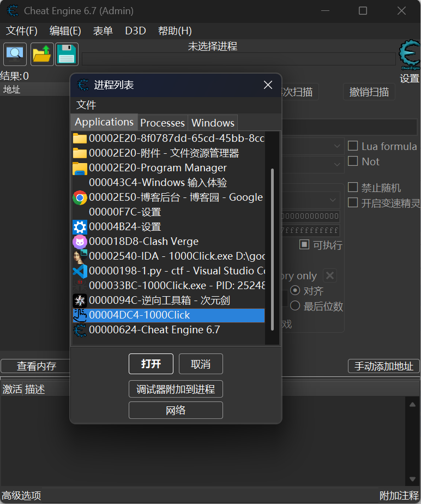The image size is (421, 504).
Task: Click the Visual Studio Code icon
Action: point(80,271)
